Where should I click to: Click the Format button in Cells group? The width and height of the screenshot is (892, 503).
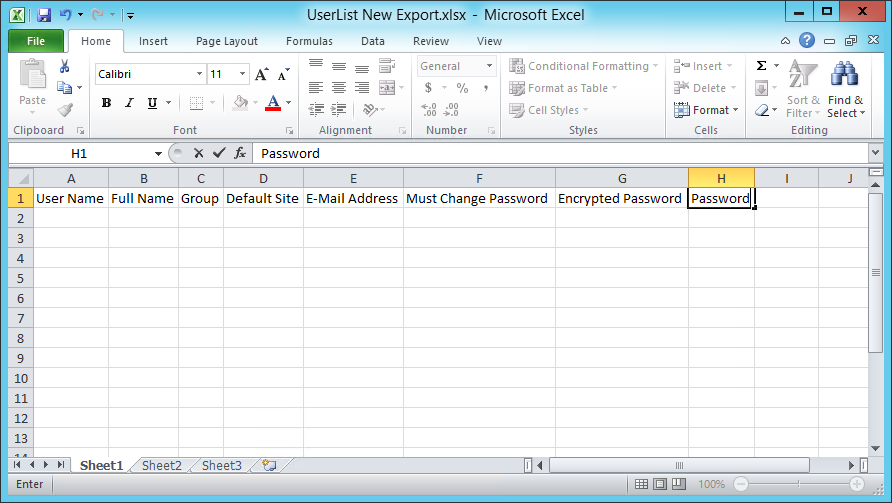tap(706, 110)
